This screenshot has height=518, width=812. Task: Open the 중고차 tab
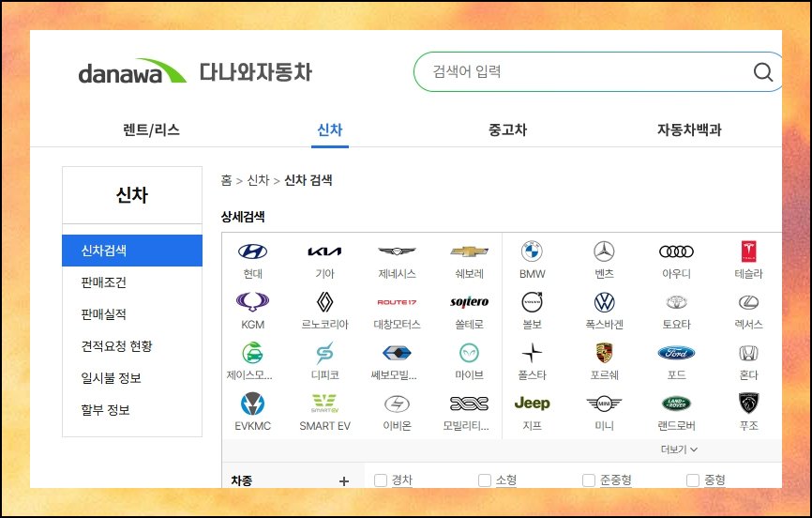tap(507, 129)
